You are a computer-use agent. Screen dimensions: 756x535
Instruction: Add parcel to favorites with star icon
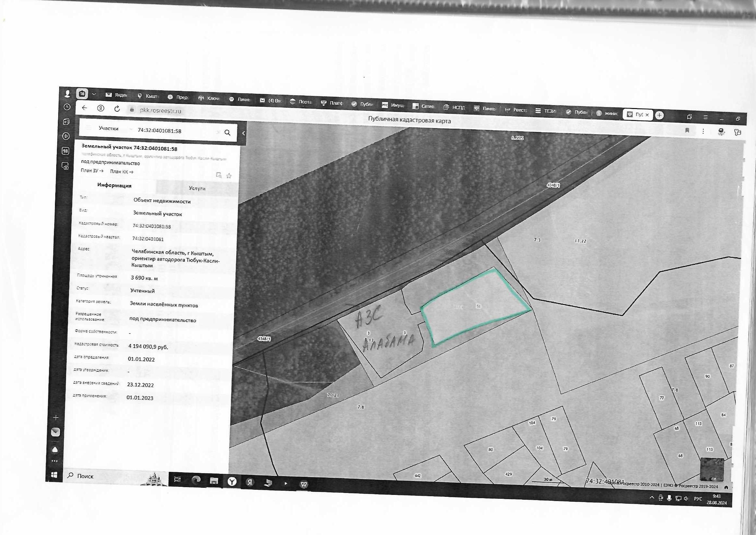[229, 176]
